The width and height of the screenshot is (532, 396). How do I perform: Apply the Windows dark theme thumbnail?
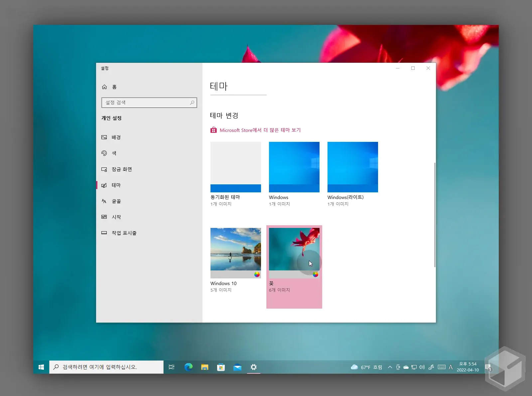(294, 167)
